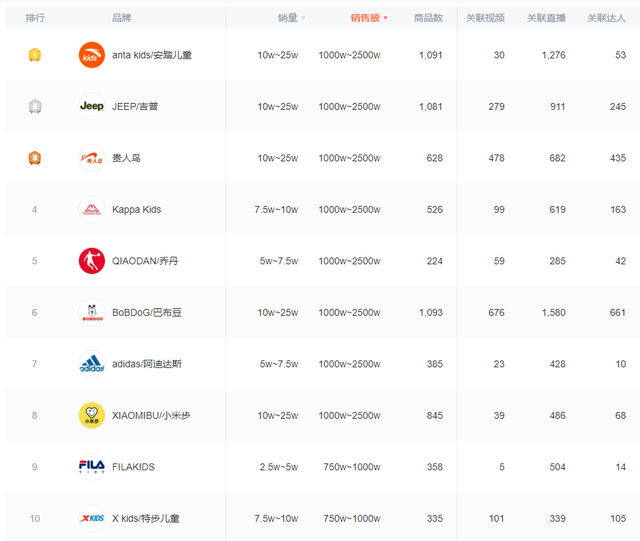The height and width of the screenshot is (541, 640).
Task: Click the silver second-place medal icon
Action: (35, 107)
